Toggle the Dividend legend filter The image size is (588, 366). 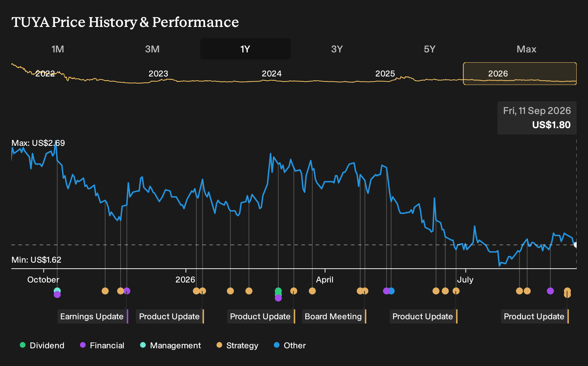(x=42, y=345)
